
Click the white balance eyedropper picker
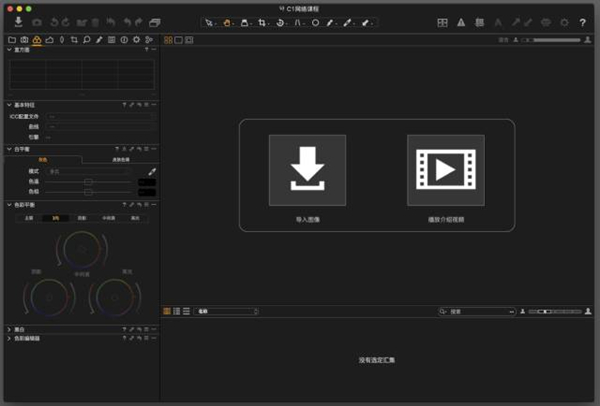[152, 171]
